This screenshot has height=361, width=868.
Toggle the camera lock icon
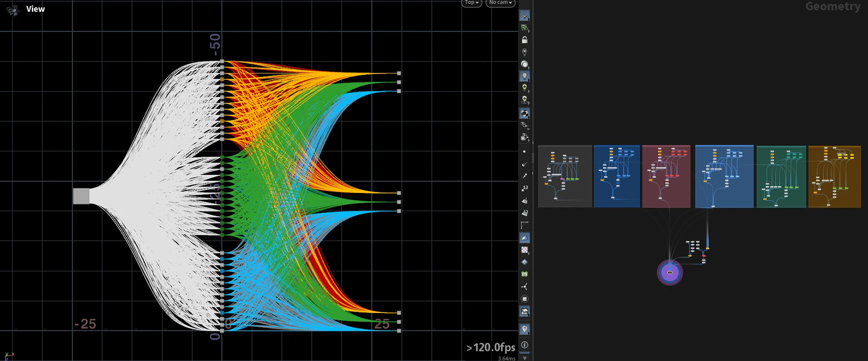[525, 40]
